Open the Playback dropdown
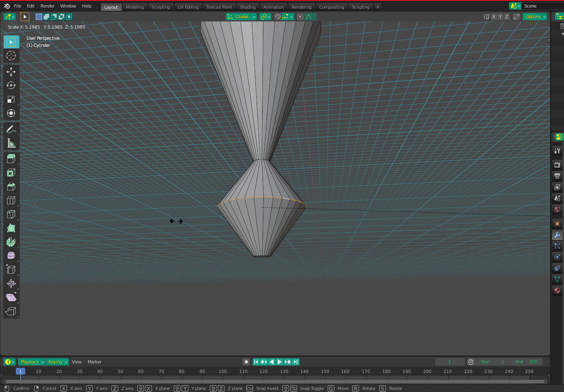Viewport: 564px width, 392px height. (32, 362)
